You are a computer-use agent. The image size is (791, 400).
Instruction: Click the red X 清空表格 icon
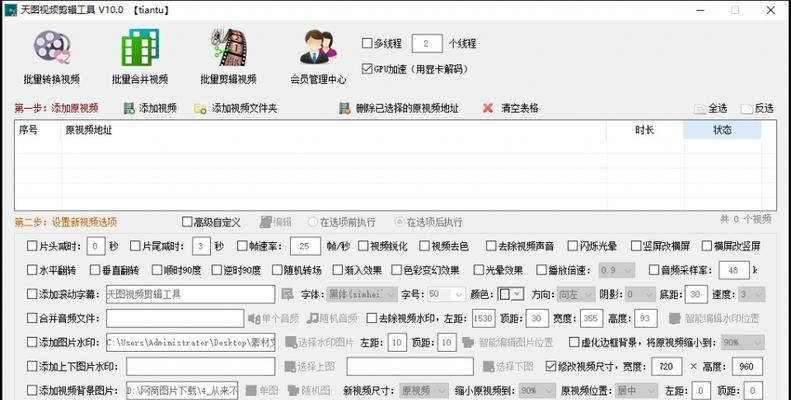click(x=487, y=108)
